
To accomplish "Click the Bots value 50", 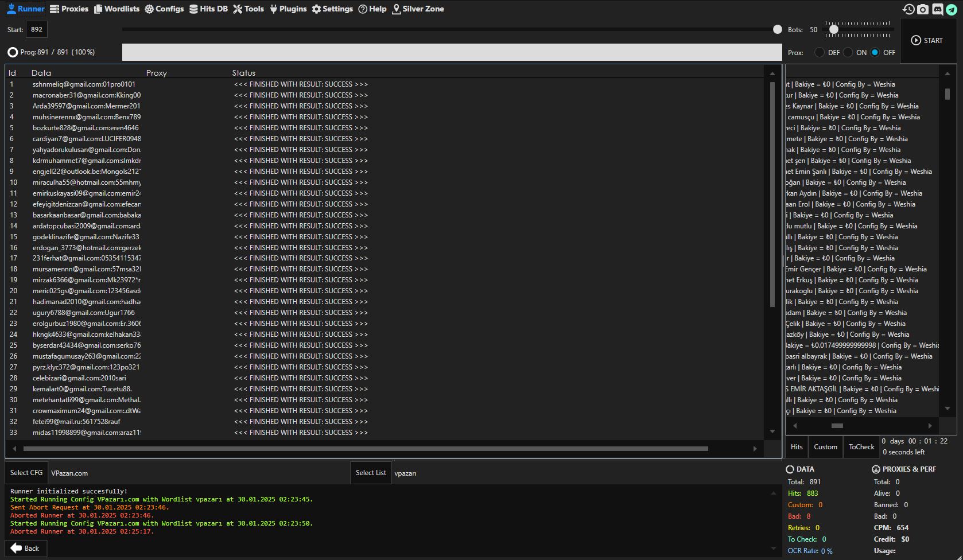I will 813,30.
